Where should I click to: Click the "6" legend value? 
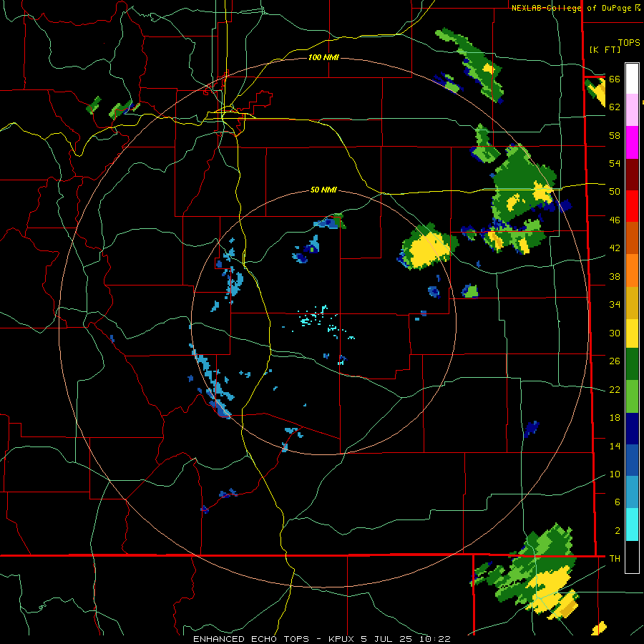[618, 502]
